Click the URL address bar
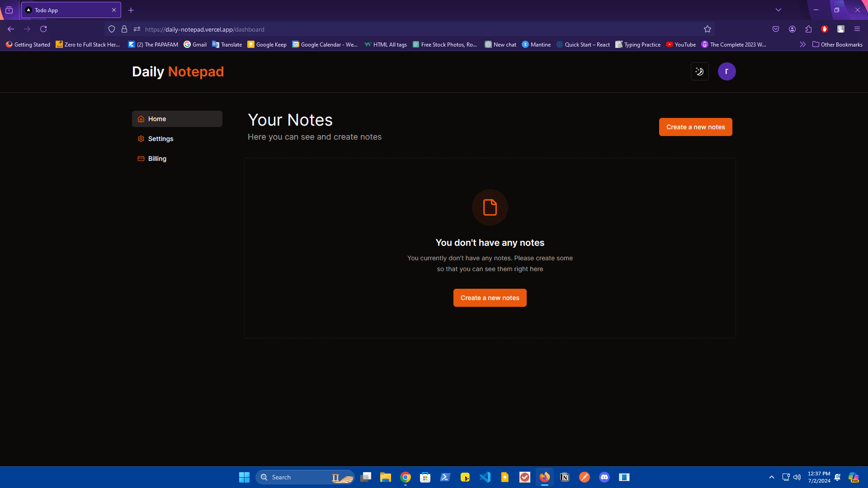Screen dimensions: 868x488 (x=407, y=29)
